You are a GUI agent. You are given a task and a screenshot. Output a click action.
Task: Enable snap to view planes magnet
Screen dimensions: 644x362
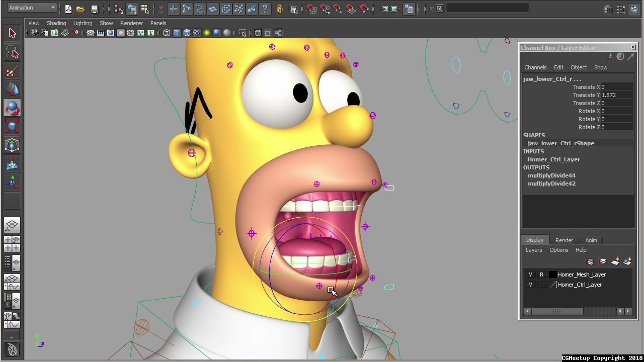pos(351,9)
